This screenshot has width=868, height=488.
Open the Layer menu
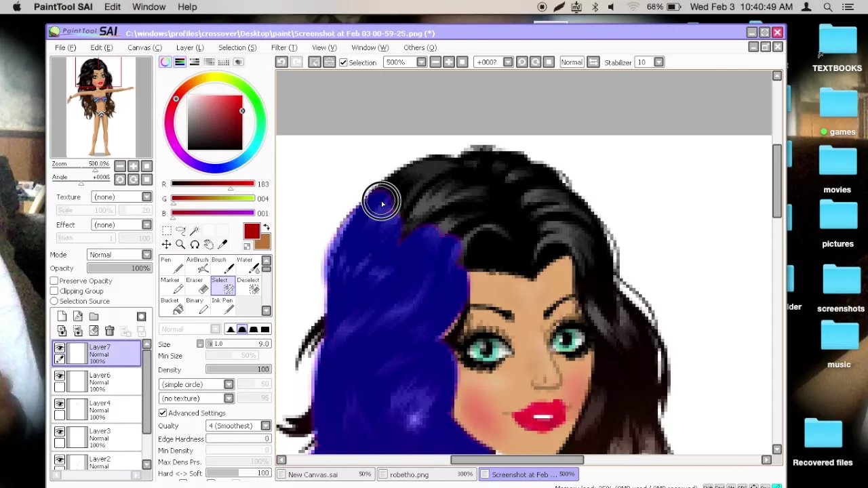[x=190, y=47]
